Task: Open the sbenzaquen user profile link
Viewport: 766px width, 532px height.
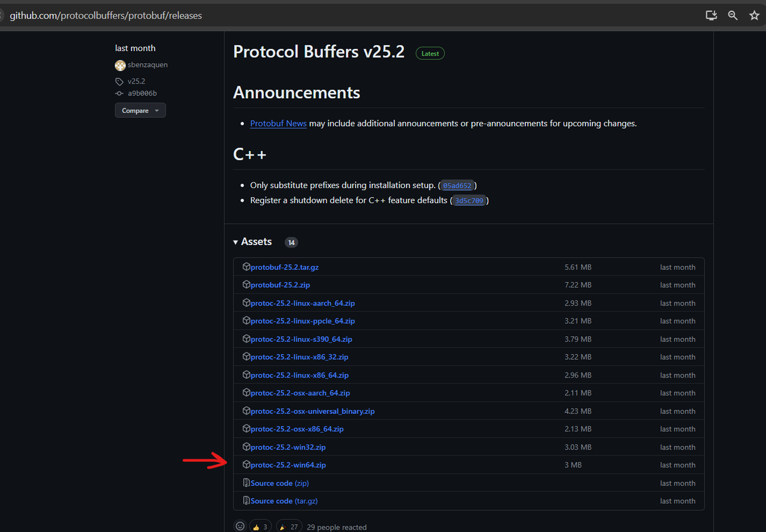Action: click(x=147, y=65)
